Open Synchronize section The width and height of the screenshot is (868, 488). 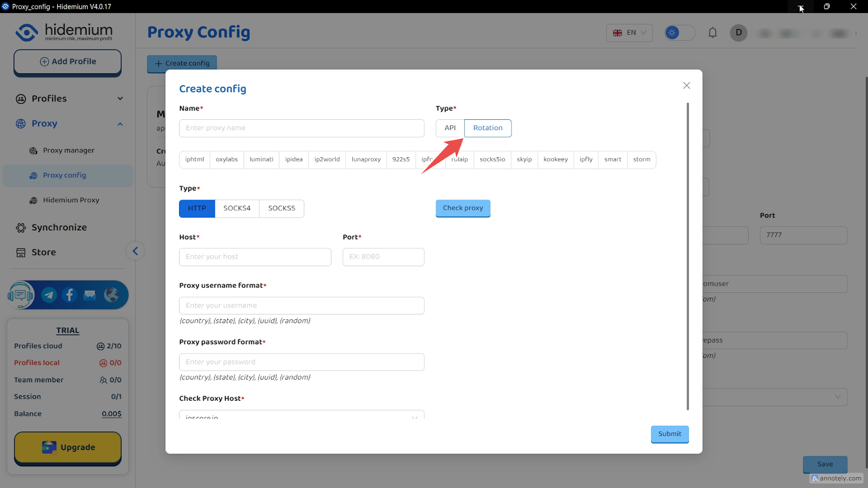point(59,228)
